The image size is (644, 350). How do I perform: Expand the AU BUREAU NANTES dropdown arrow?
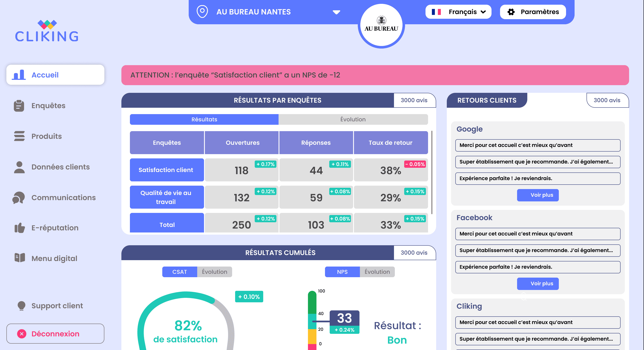pos(336,12)
